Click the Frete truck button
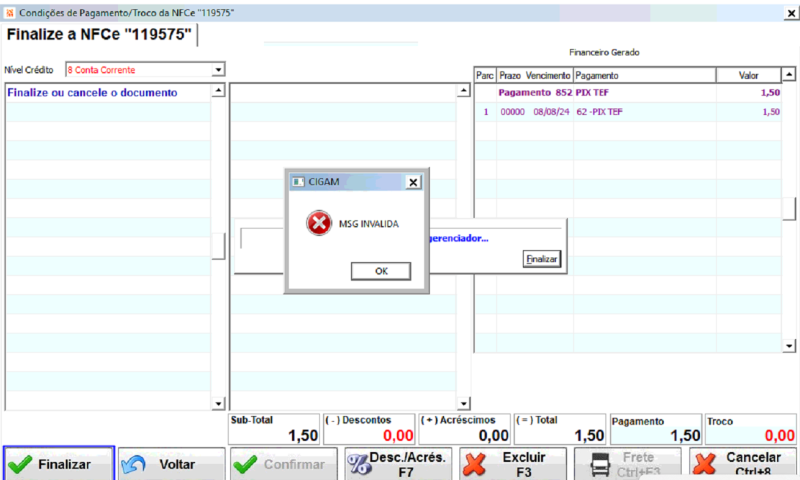Screen dimensions: 800x480 click(x=628, y=464)
